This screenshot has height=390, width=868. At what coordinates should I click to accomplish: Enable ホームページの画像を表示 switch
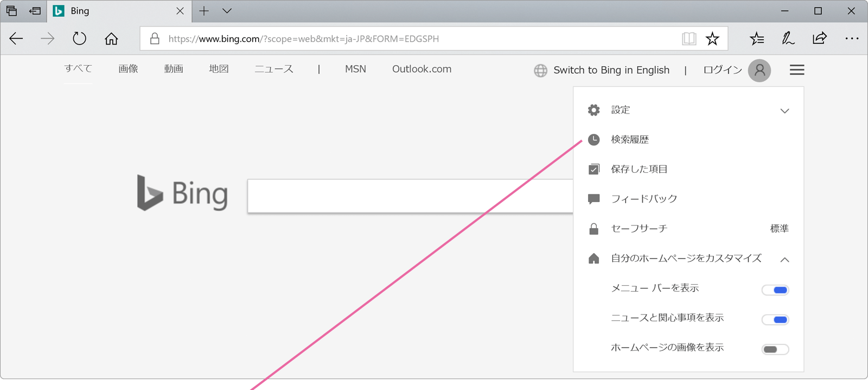click(775, 349)
